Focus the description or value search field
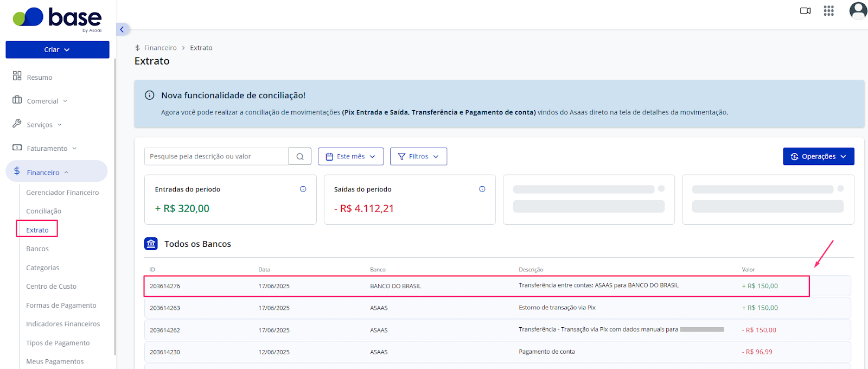The height and width of the screenshot is (369, 868). pos(216,156)
